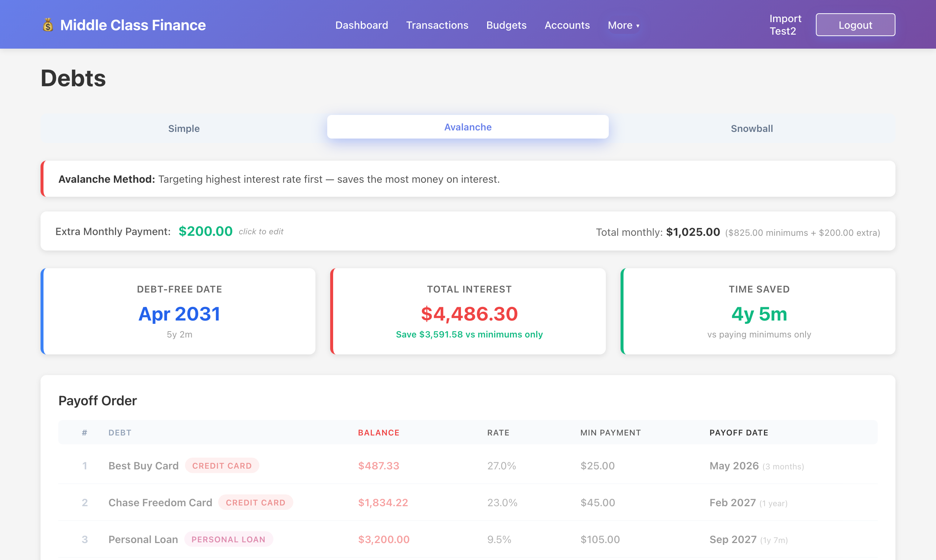
Task: Click the Time Saved card
Action: pyautogui.click(x=758, y=311)
